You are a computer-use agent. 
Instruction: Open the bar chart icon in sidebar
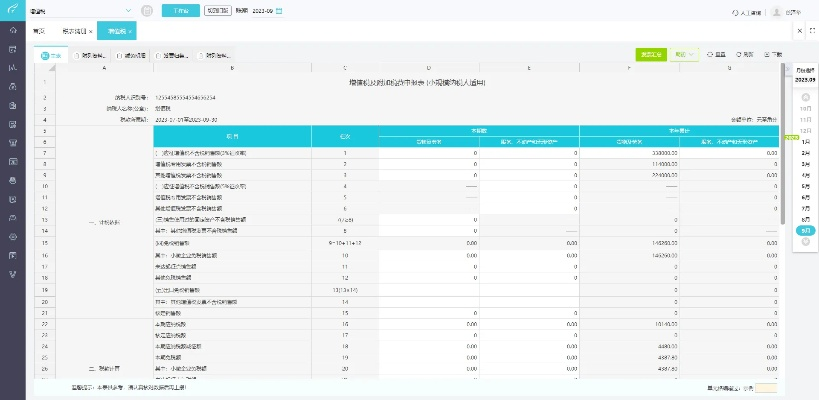click(x=13, y=67)
